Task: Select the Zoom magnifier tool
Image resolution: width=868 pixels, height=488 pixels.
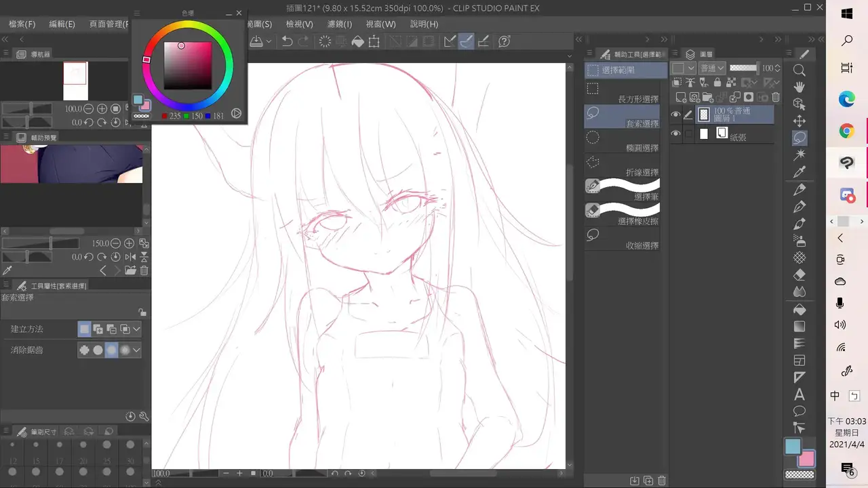Action: 800,70
